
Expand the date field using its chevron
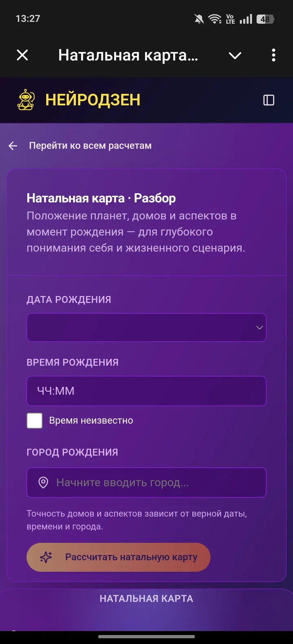pos(259,327)
